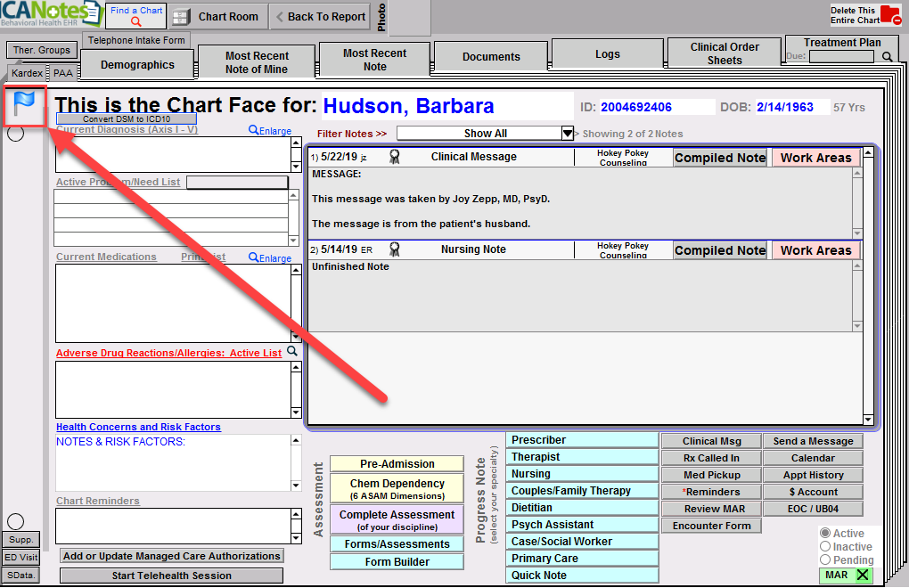The height and width of the screenshot is (588, 909).
Task: Click Start Telehealth Session button
Action: (171, 576)
